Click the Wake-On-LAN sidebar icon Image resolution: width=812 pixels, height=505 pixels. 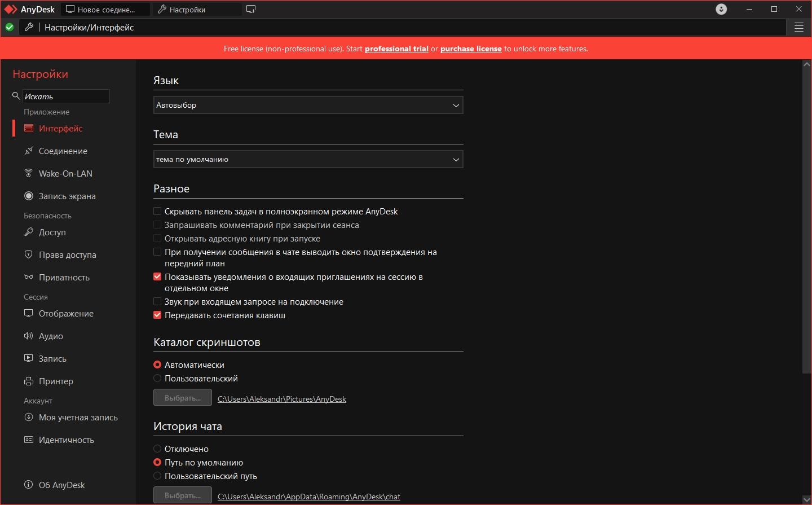[29, 173]
